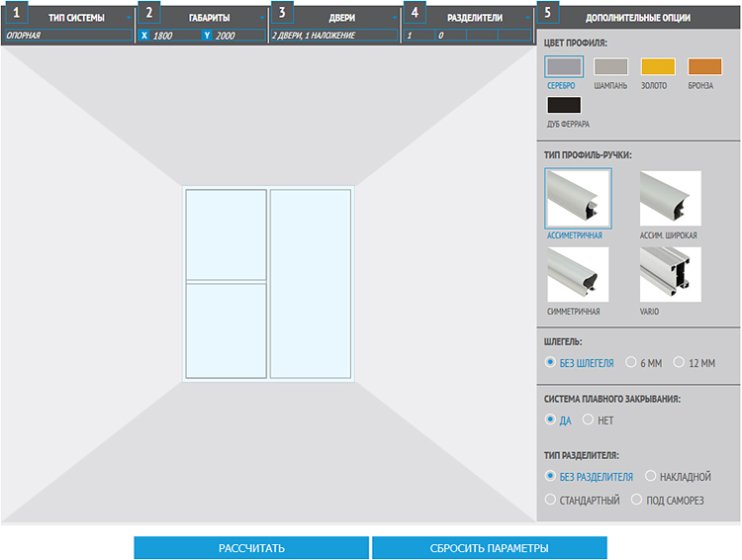Select the upper panel of left door

227,234
